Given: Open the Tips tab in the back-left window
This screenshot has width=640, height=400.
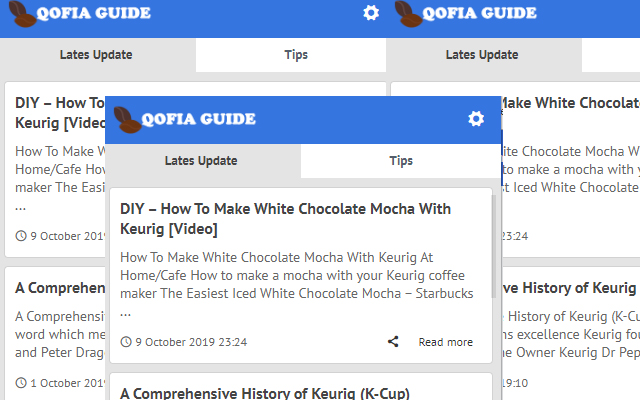Looking at the screenshot, I should (296, 55).
